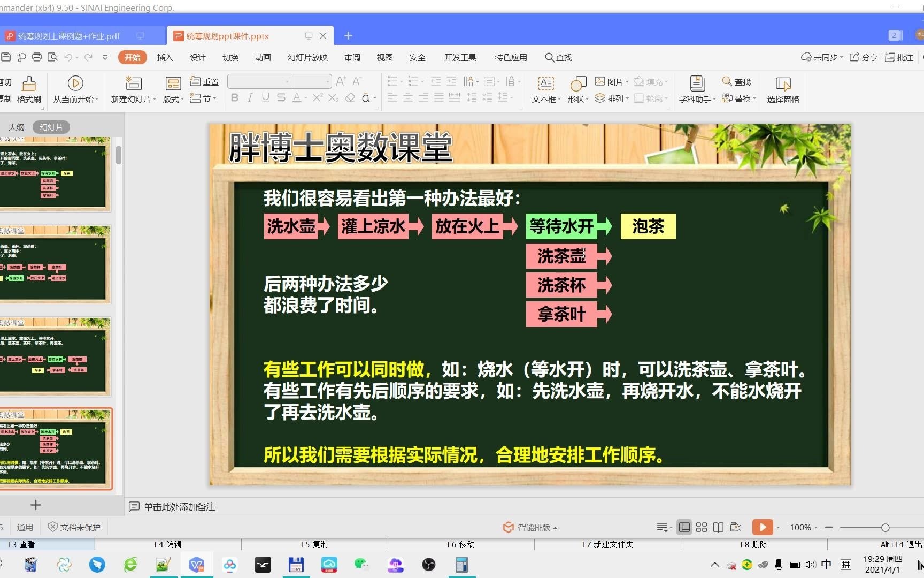Start the slideshow from status bar play button
The image size is (924, 578).
[x=763, y=527]
